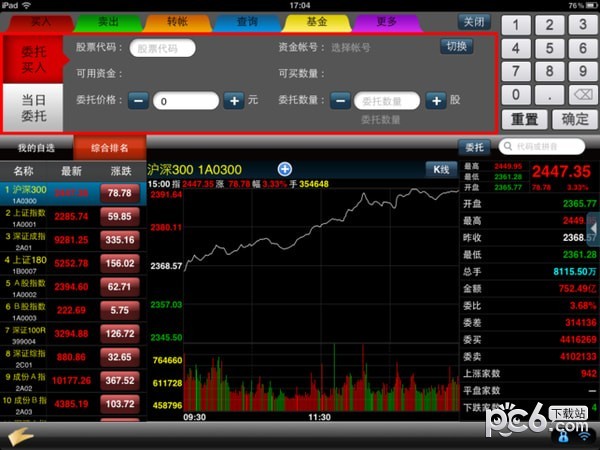Tap keypad digit 5
The image size is (600, 450).
click(x=549, y=48)
